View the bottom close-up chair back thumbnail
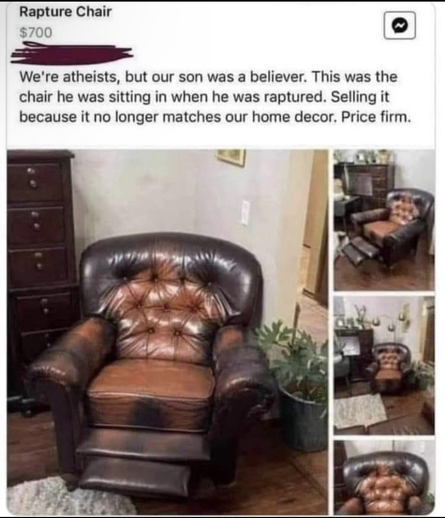Screen dimensions: 445x518 pyautogui.click(x=384, y=477)
